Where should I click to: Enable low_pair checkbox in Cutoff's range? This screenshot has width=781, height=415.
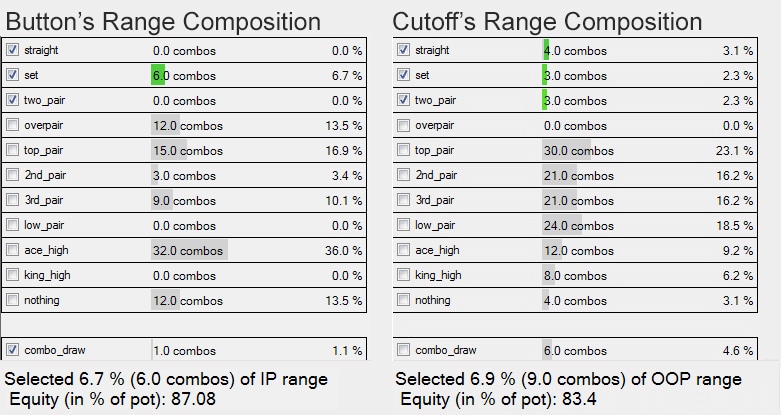click(403, 225)
